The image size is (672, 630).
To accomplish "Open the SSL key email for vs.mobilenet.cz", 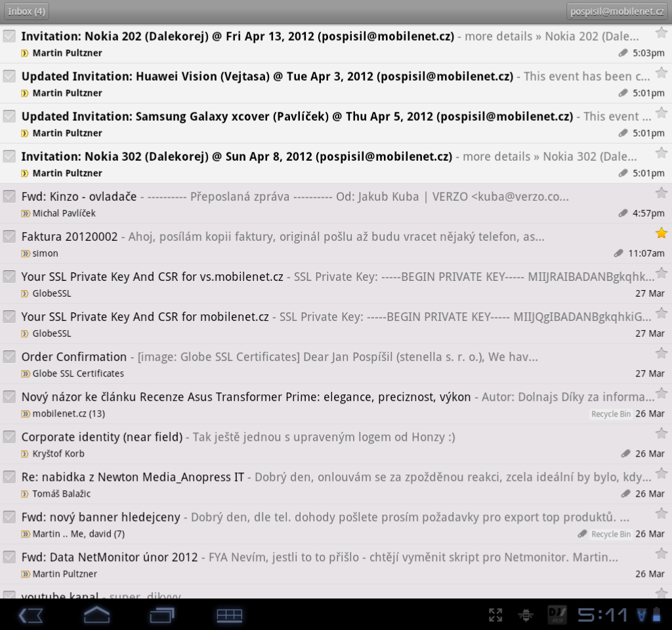I will (152, 277).
